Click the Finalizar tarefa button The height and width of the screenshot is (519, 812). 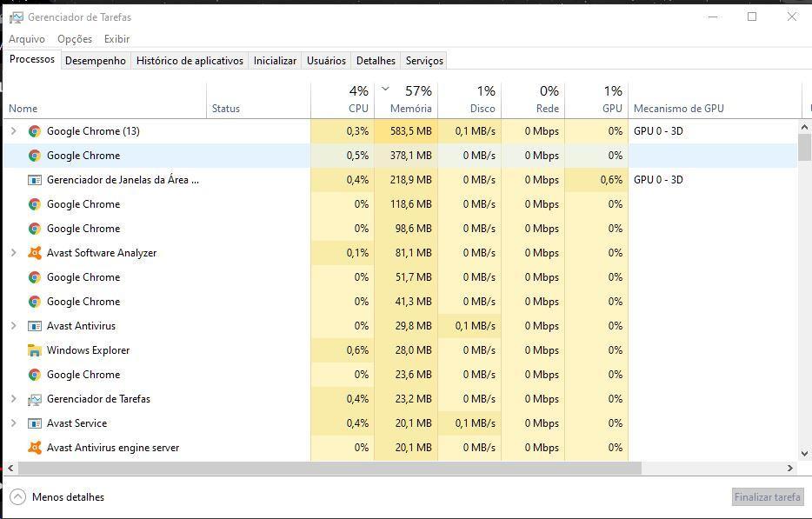click(768, 496)
